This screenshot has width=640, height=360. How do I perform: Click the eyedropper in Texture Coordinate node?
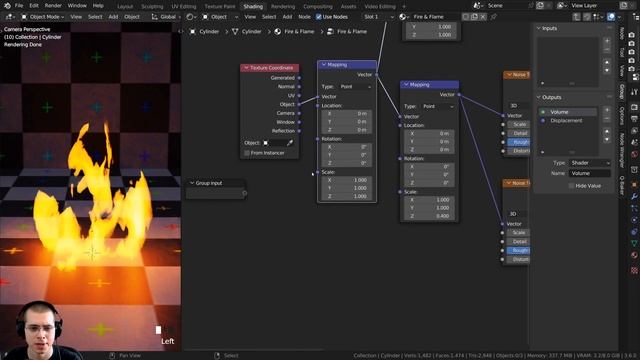pyautogui.click(x=290, y=143)
